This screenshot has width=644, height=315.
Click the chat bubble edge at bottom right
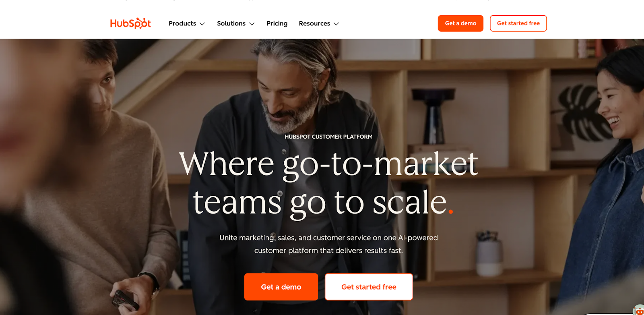[608, 313]
